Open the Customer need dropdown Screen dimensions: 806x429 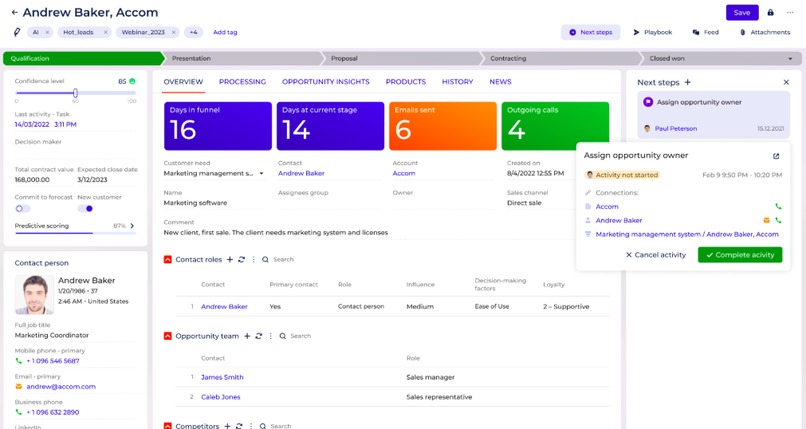[261, 174]
